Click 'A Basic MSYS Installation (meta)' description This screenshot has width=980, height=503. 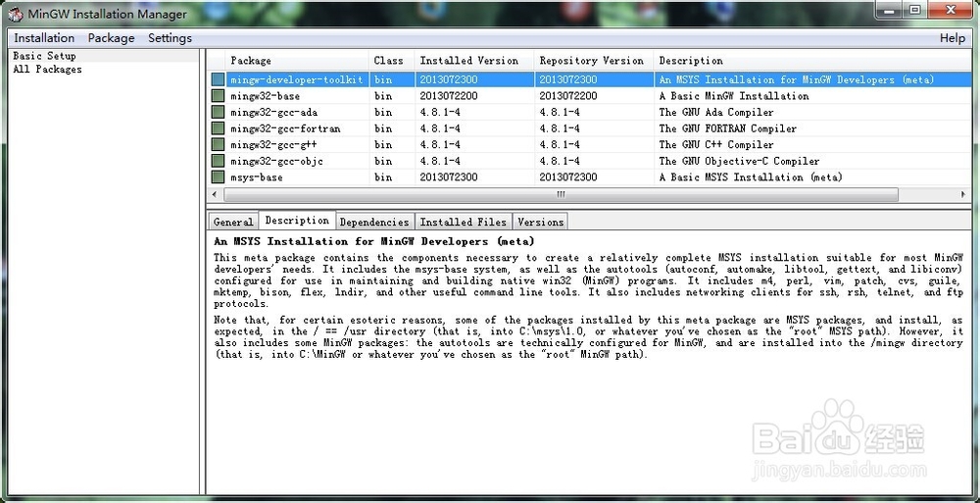point(751,177)
